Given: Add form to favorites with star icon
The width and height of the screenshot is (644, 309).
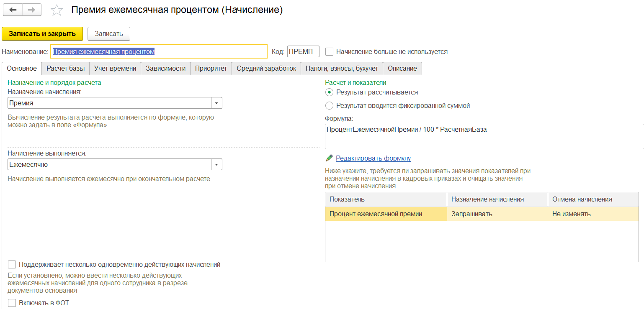Looking at the screenshot, I should tap(57, 10).
